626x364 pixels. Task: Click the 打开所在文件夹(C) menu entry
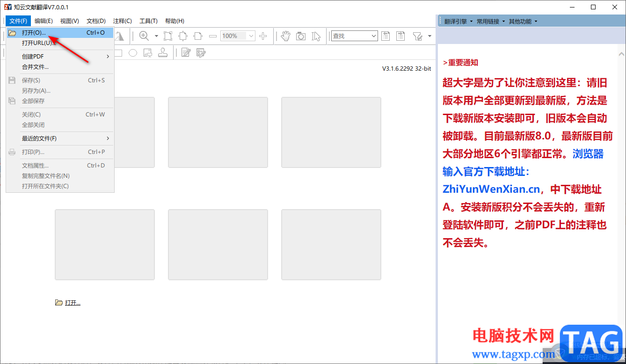60,186
